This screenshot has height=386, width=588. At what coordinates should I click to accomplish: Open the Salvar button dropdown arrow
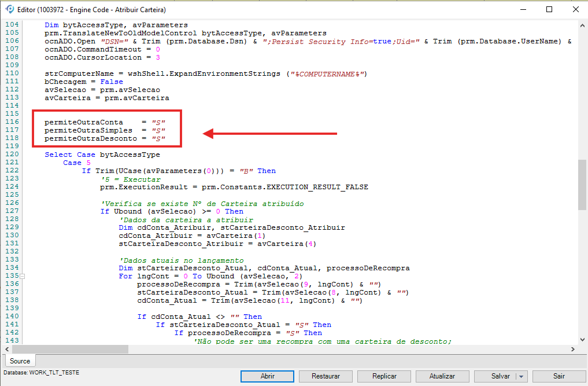point(522,376)
